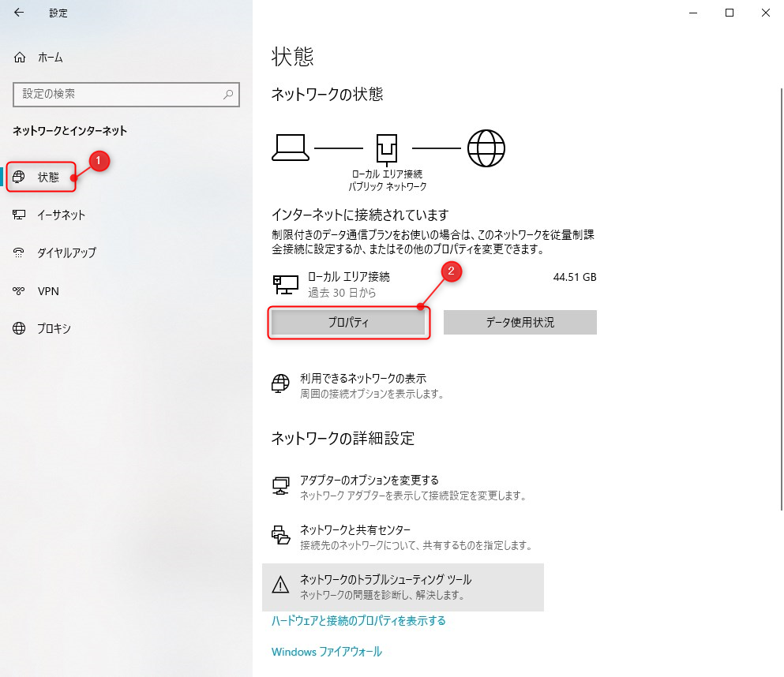Open アダプターのオプションを変更する via monitor icon

[x=280, y=484]
